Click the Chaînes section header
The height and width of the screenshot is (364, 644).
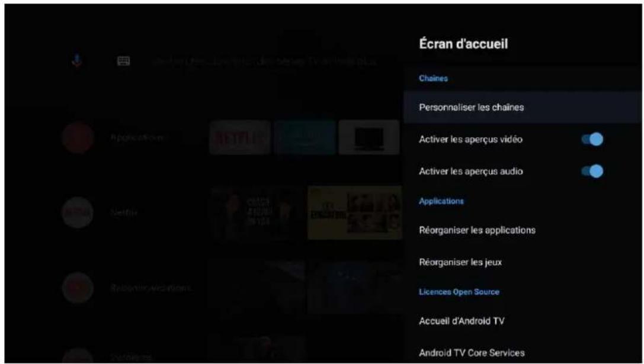point(433,78)
